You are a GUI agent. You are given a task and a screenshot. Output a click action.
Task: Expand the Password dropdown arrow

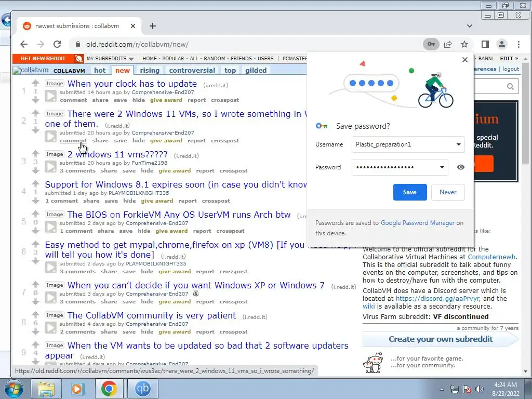coord(442,167)
